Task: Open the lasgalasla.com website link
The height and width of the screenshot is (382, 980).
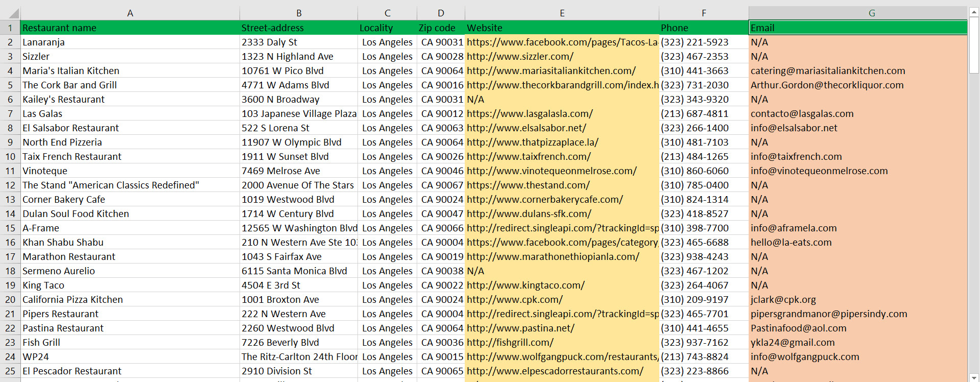Action: [x=530, y=114]
